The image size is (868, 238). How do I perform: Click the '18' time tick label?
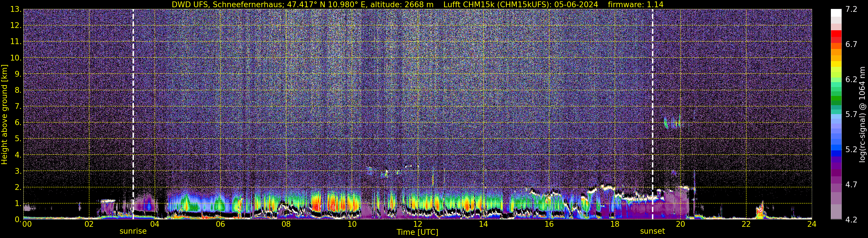pos(614,224)
